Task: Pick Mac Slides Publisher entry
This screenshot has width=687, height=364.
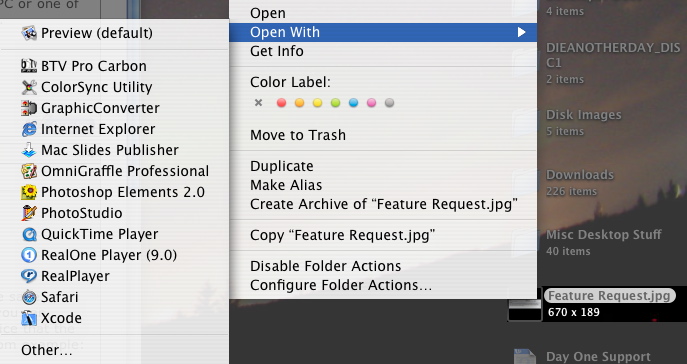Action: (114, 150)
